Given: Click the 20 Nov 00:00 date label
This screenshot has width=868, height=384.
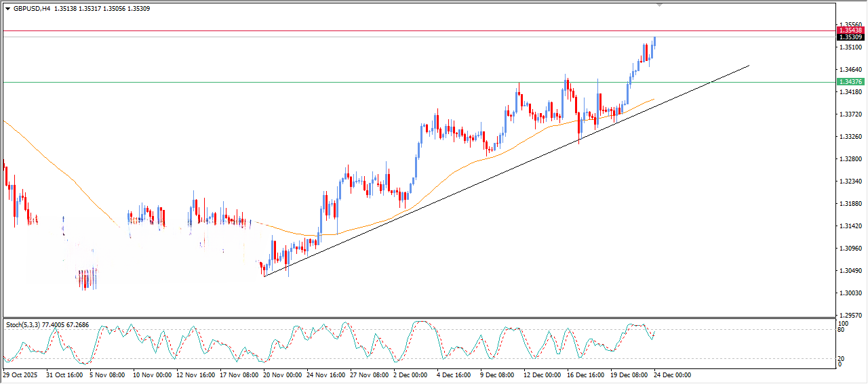Looking at the screenshot, I should 283,375.
